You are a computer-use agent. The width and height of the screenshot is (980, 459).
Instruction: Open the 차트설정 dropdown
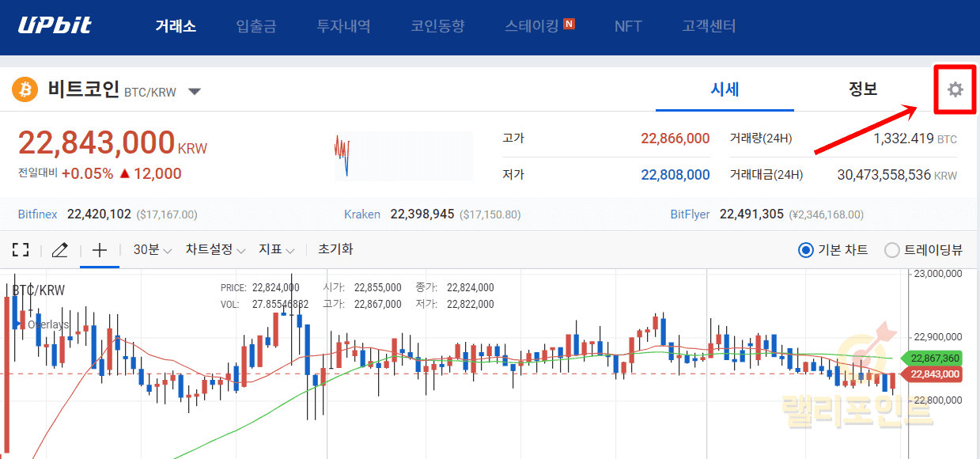[x=215, y=250]
